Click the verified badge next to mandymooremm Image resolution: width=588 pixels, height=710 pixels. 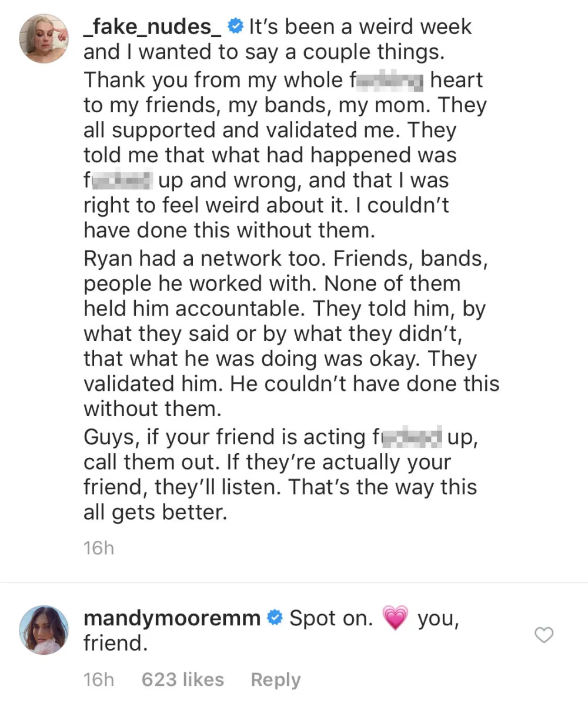pos(274,617)
